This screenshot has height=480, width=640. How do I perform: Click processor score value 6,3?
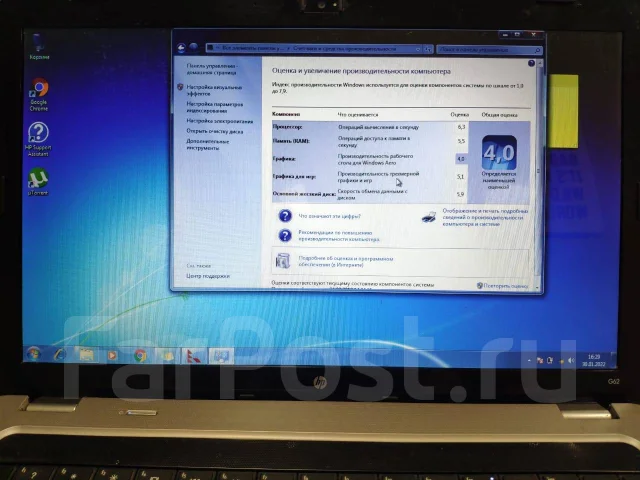pos(461,127)
